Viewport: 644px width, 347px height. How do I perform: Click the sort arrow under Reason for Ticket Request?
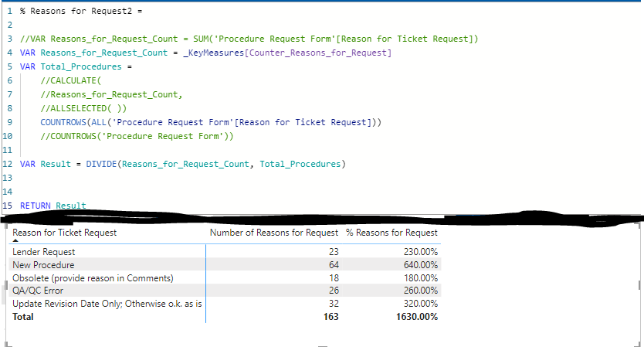[15, 240]
